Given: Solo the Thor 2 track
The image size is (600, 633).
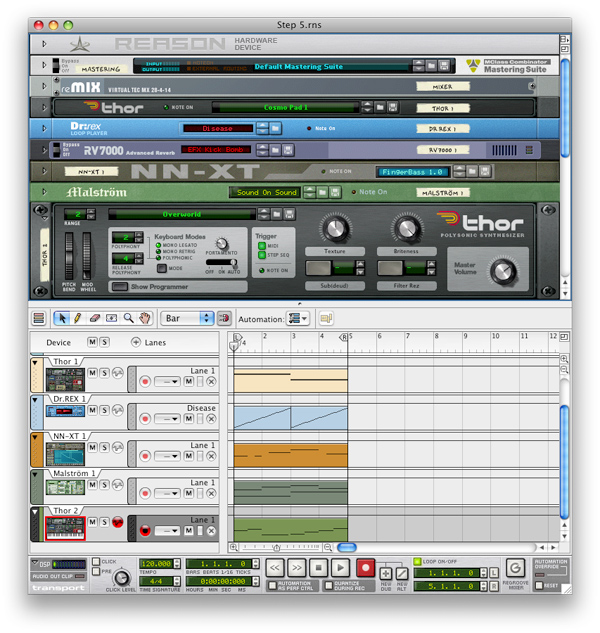Looking at the screenshot, I should pos(104,522).
